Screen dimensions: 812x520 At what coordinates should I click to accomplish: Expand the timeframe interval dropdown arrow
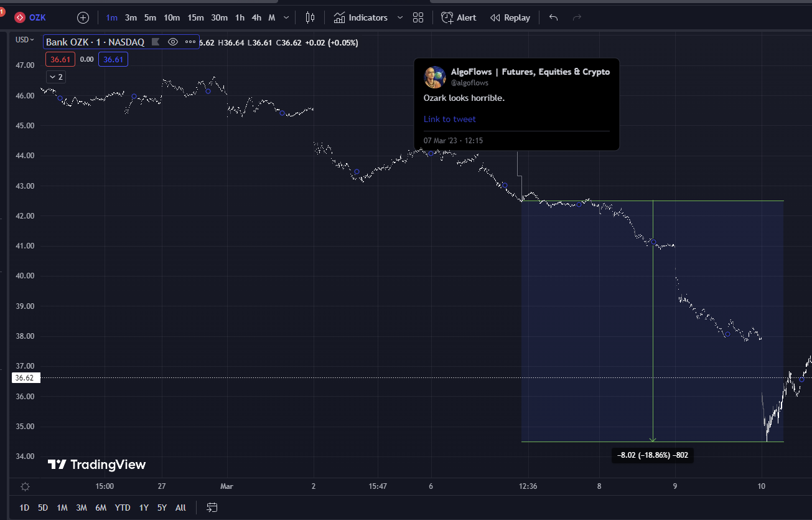(286, 17)
